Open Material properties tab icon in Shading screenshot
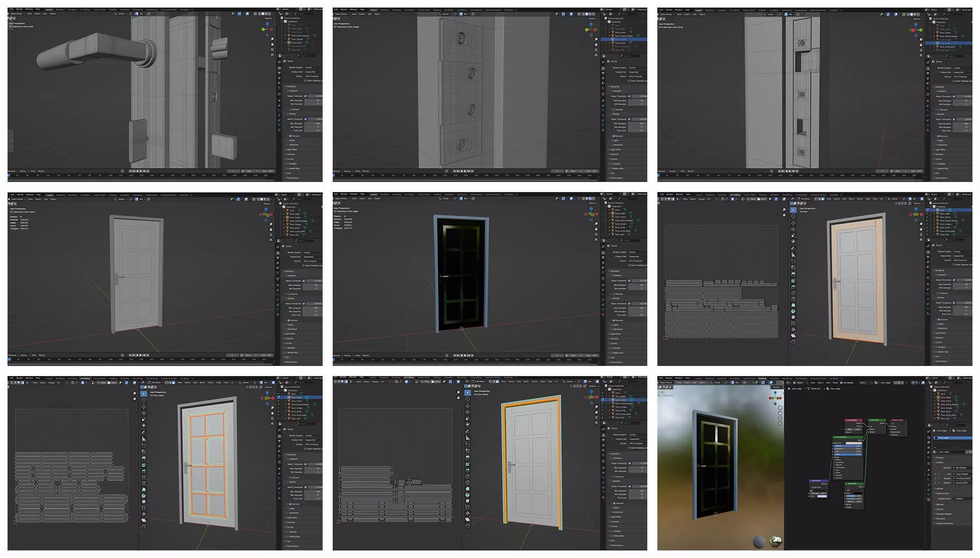The height and width of the screenshot is (558, 980). point(928,500)
